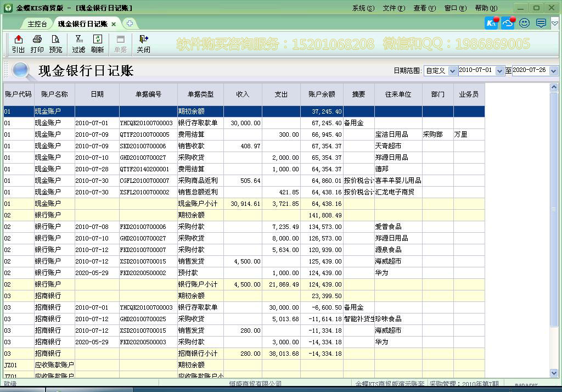
Task: Click the 打印 print icon
Action: pos(37,43)
